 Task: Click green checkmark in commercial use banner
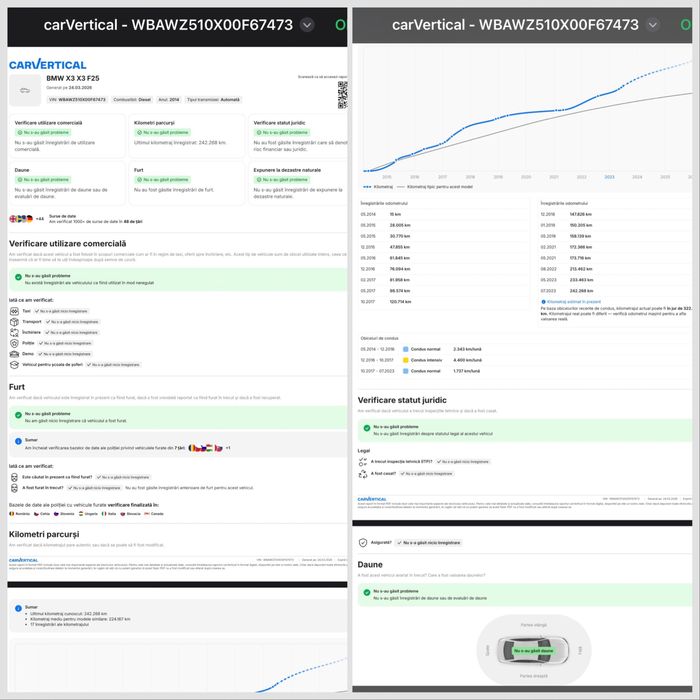pyautogui.click(x=18, y=277)
